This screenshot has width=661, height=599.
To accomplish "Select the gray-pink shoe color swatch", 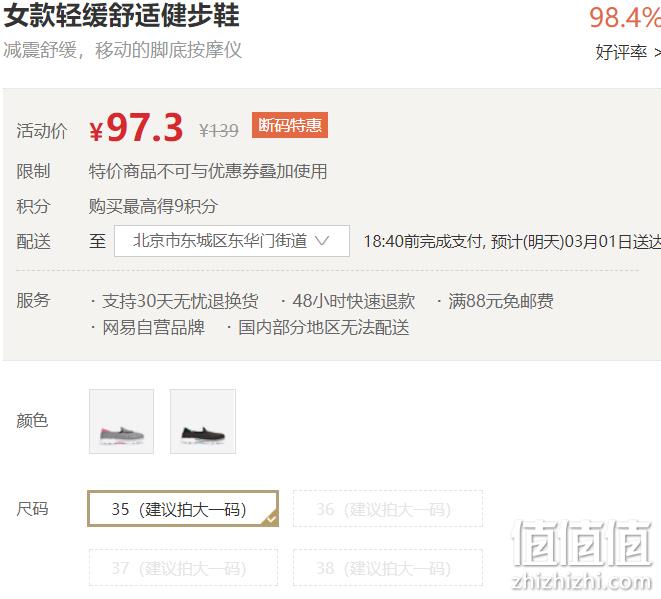I will point(121,421).
